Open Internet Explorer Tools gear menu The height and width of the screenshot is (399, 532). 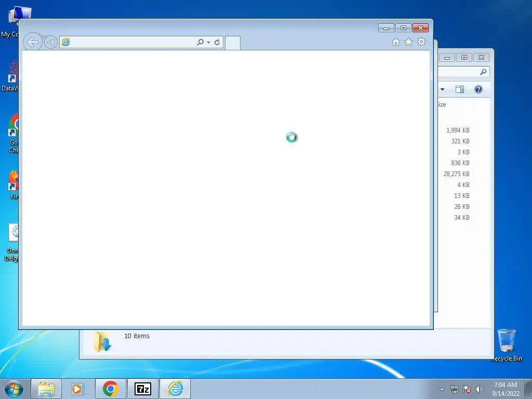click(421, 42)
